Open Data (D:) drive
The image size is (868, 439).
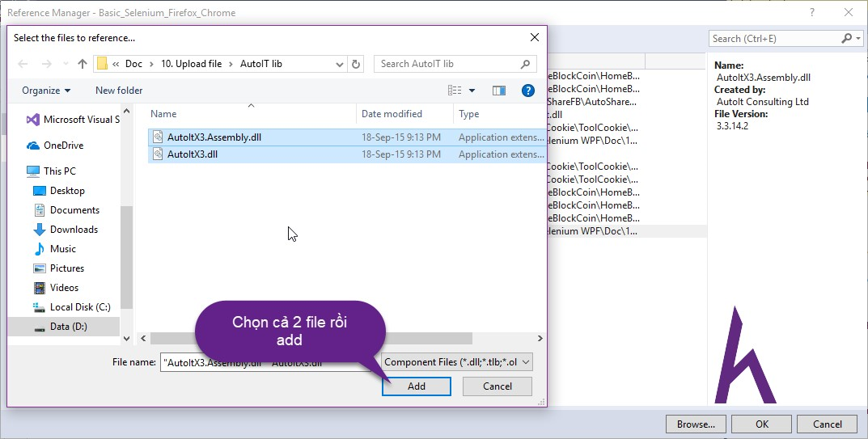64,327
